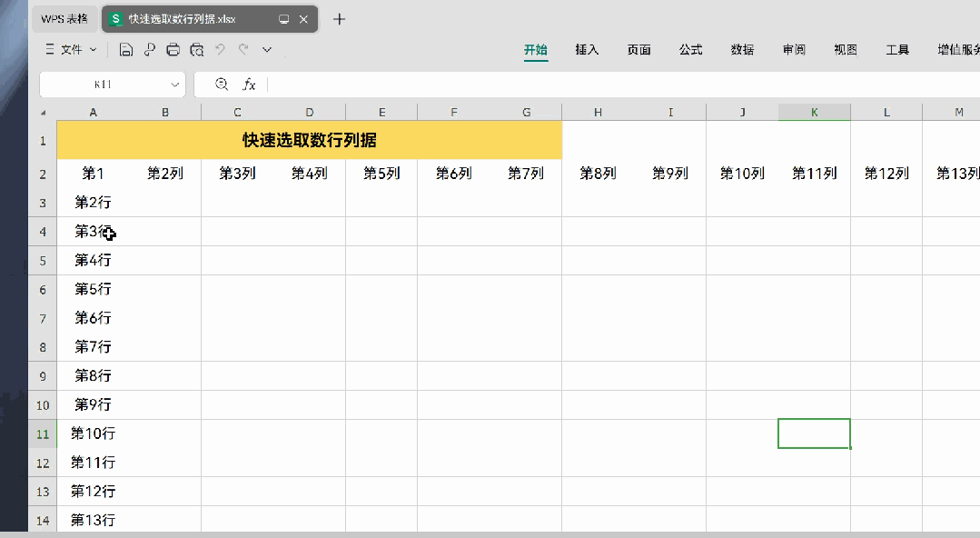This screenshot has width=980, height=538.
Task: Close the 快速选取数行列据.xlsx tab
Action: point(303,19)
